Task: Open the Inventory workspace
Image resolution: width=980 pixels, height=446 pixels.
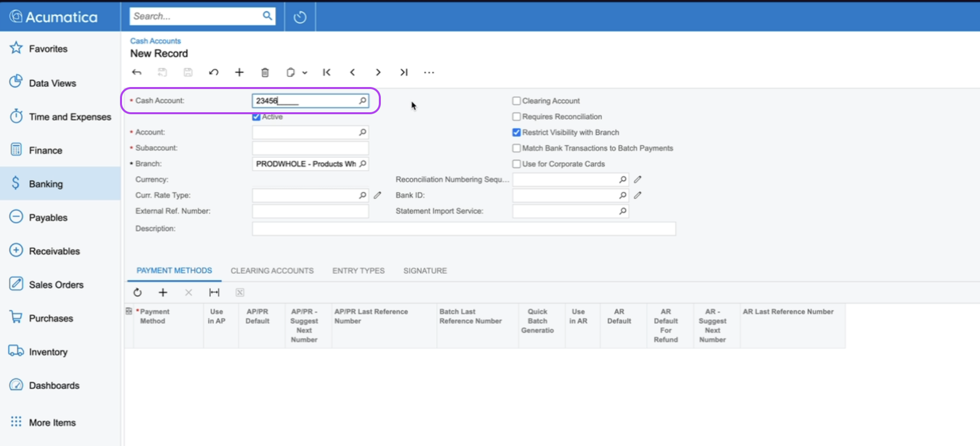Action: point(60,352)
